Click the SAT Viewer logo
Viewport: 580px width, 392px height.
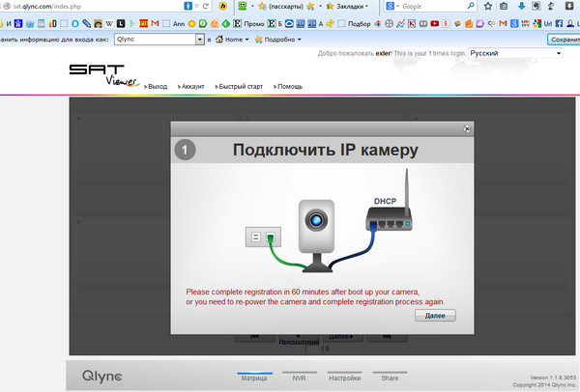pos(103,74)
